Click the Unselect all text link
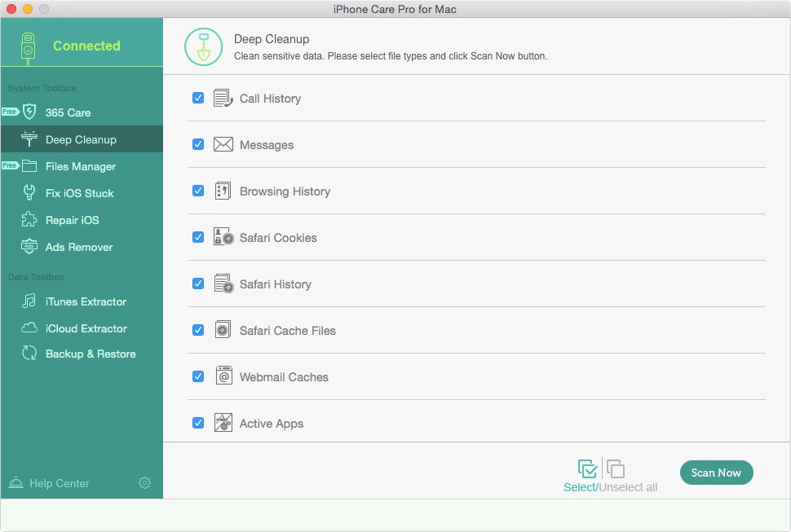The image size is (791, 532). point(628,487)
